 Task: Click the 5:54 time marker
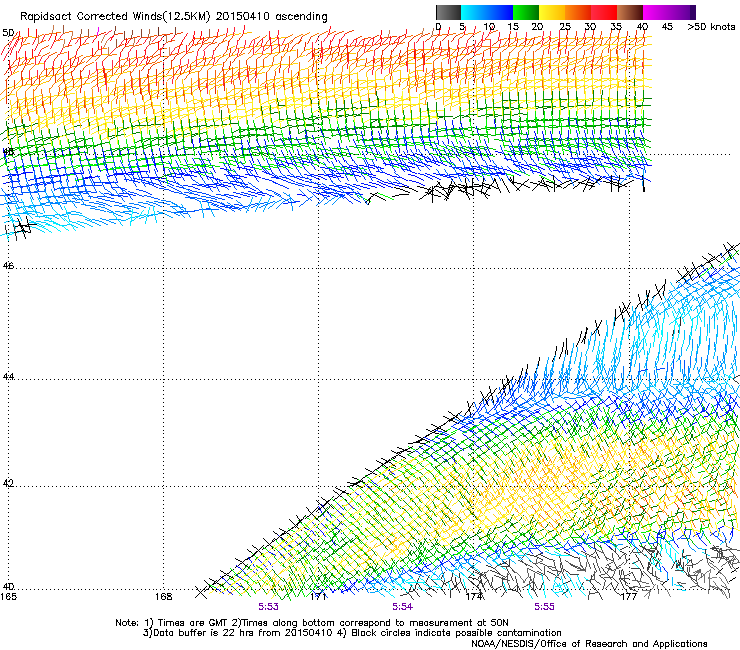402,607
